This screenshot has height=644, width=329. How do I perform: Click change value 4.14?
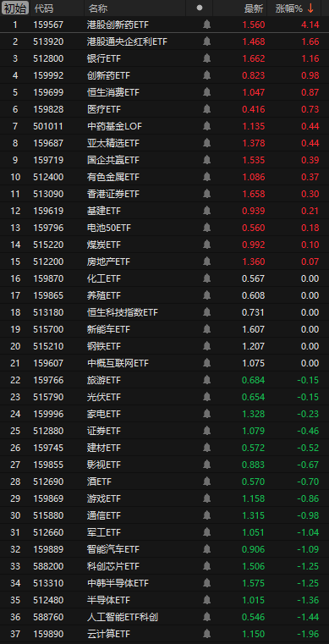point(310,25)
